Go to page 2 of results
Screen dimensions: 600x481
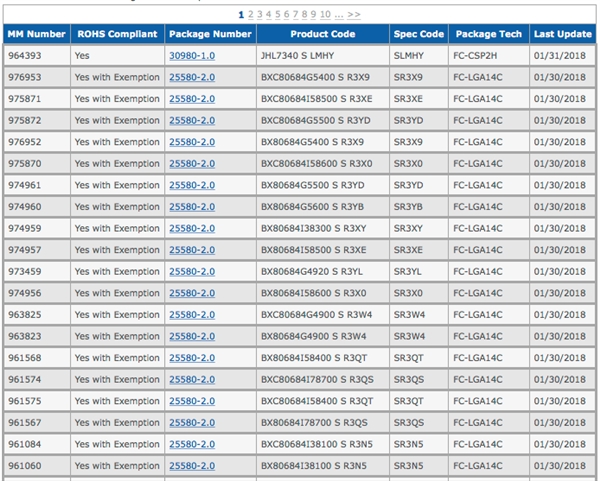click(x=249, y=15)
